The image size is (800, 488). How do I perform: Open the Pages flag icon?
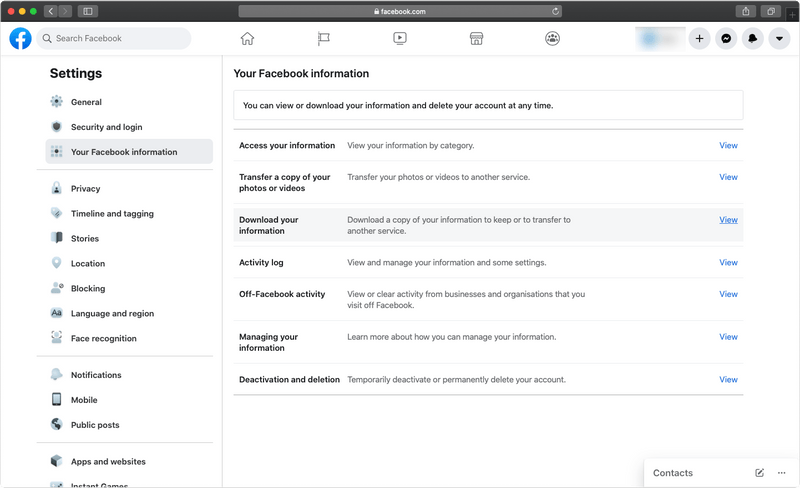(323, 38)
